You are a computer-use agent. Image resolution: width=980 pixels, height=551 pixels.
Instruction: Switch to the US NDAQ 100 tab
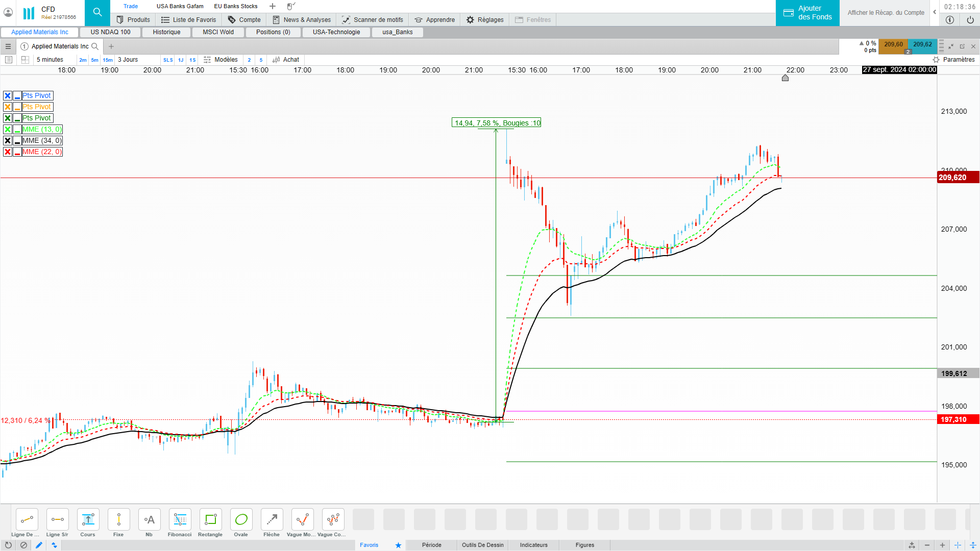[110, 32]
